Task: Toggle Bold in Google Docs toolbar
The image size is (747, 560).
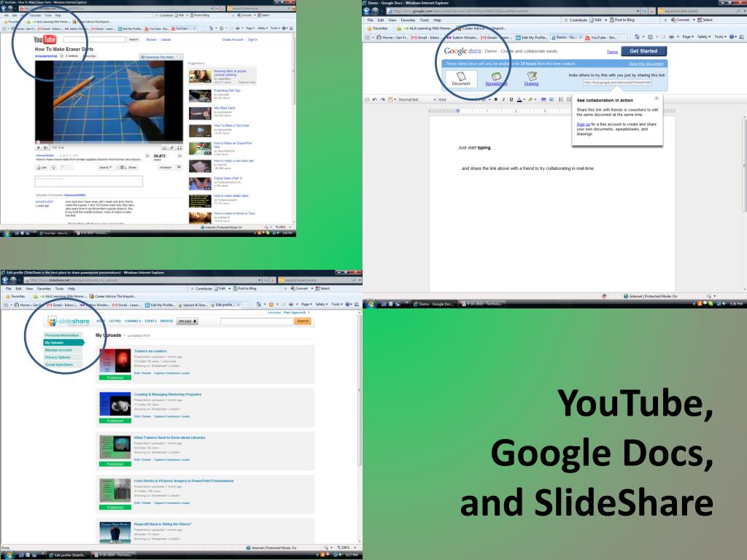Action: click(x=496, y=99)
